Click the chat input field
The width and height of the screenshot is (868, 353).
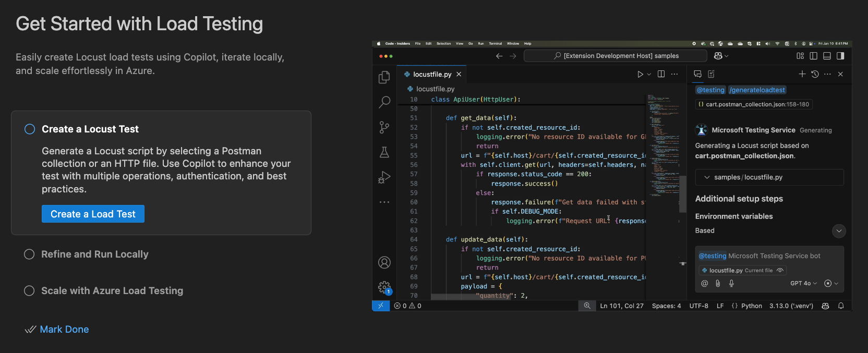(x=769, y=255)
